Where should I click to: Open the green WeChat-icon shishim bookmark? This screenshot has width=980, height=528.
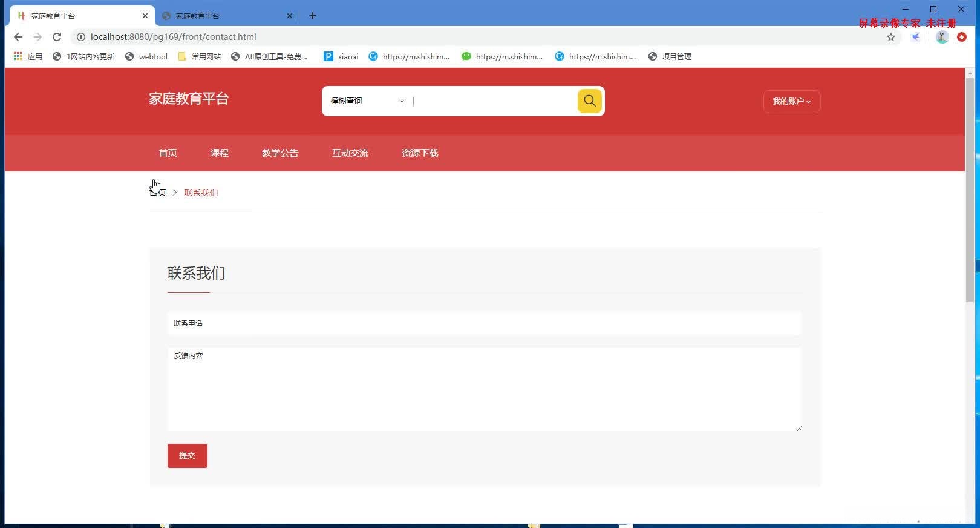click(502, 56)
